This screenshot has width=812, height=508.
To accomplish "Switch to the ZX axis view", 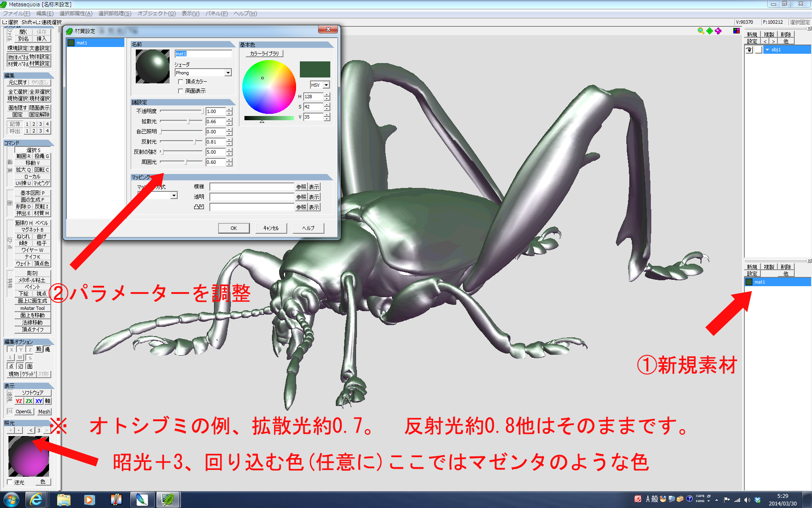I will [x=29, y=401].
